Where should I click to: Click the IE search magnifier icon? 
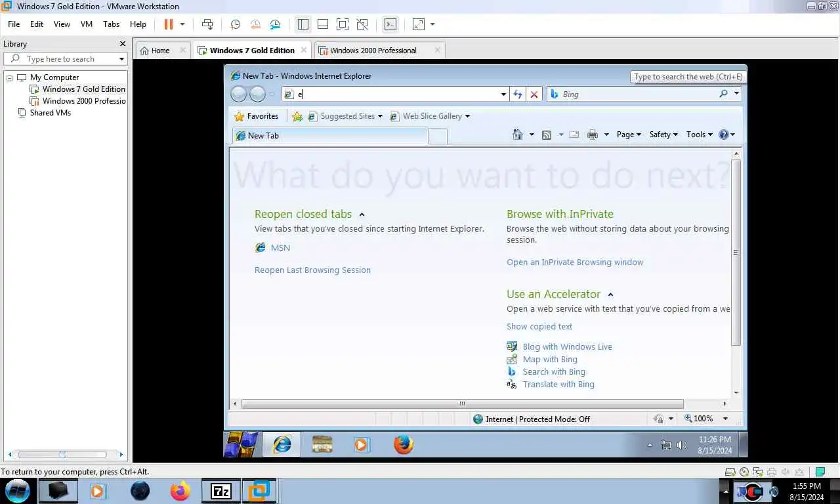(x=723, y=94)
